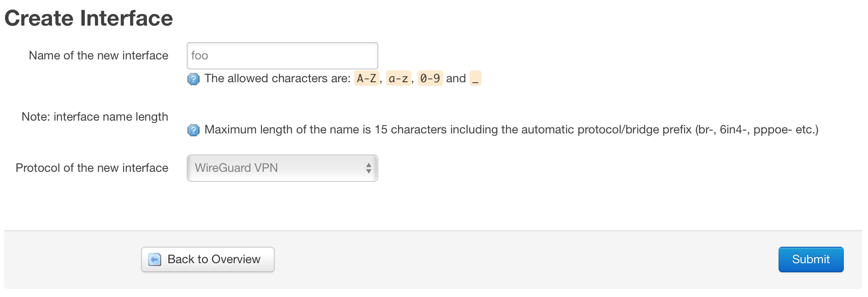Click the "Name of the new interface" label

(99, 56)
